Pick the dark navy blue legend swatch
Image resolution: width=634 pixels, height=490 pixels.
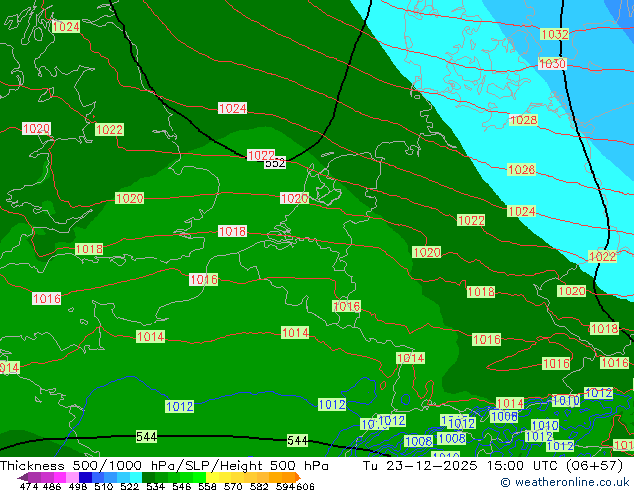[85, 477]
